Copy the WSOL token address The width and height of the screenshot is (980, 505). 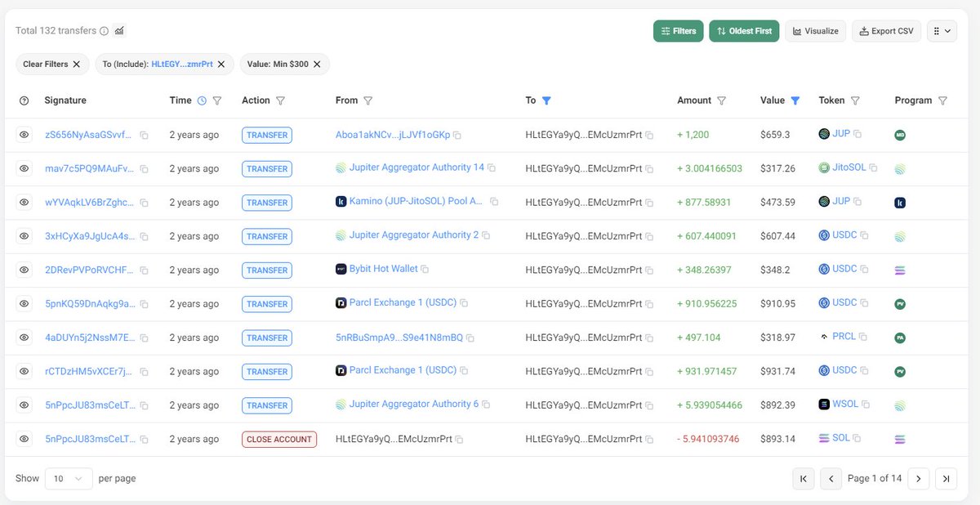coord(865,404)
